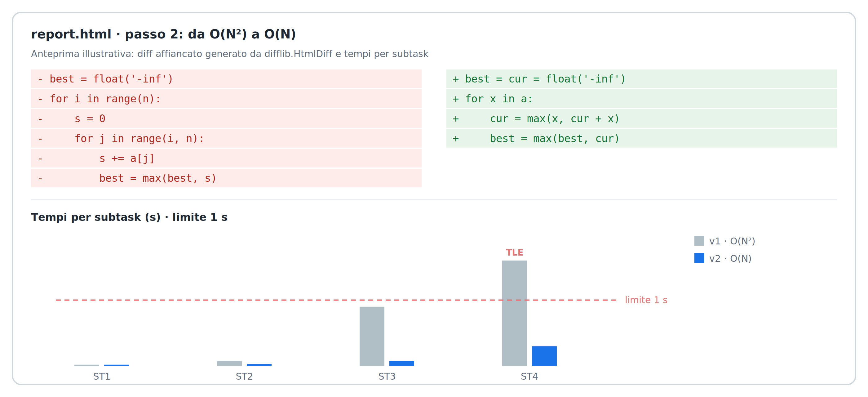Click the "v2 · O(N)" legend text
Screen dimensions: 868x397
pos(730,258)
